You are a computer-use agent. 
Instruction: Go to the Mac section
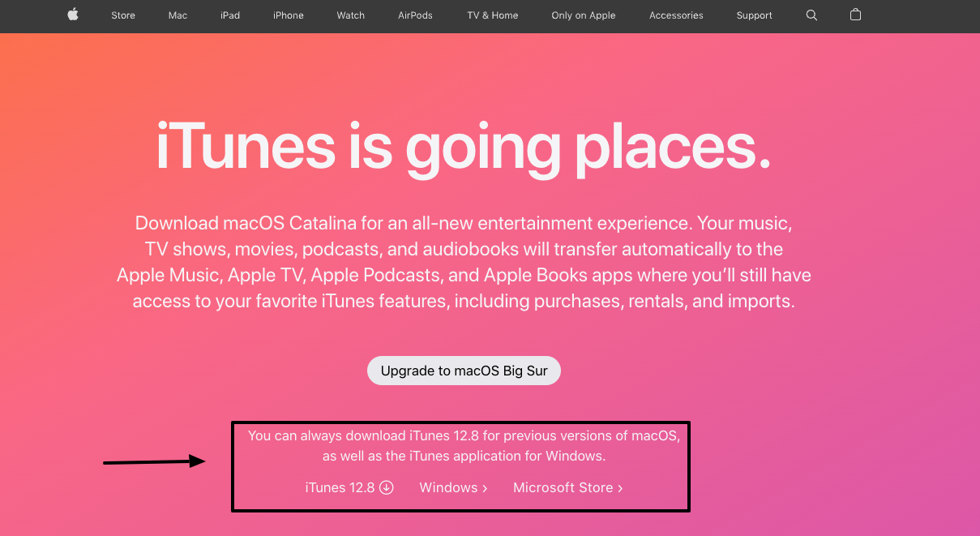click(178, 15)
